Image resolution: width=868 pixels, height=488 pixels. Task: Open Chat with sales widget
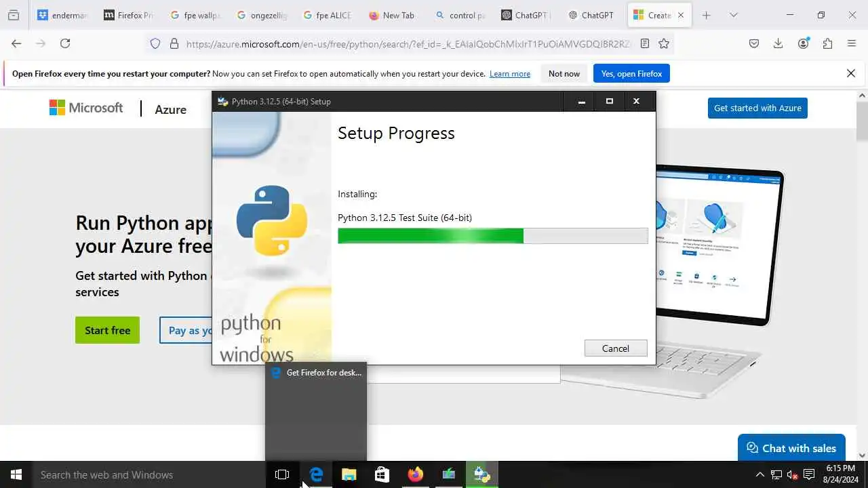click(x=791, y=448)
